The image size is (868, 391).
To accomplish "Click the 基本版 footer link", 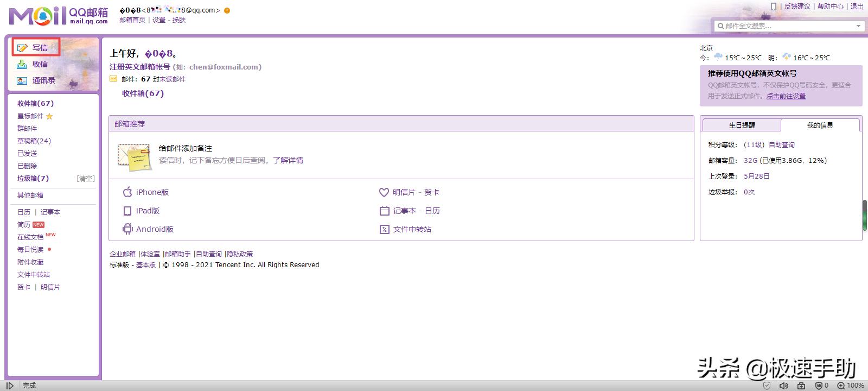I will point(146,265).
